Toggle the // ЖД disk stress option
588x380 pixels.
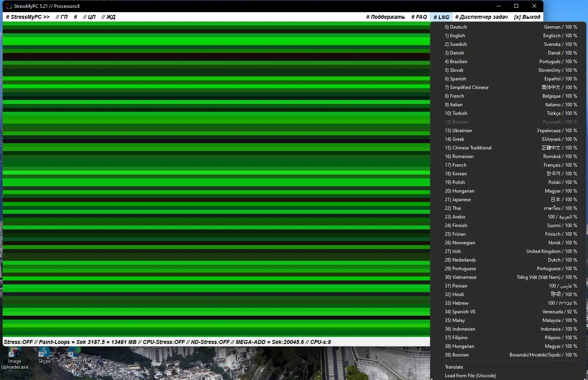click(109, 17)
